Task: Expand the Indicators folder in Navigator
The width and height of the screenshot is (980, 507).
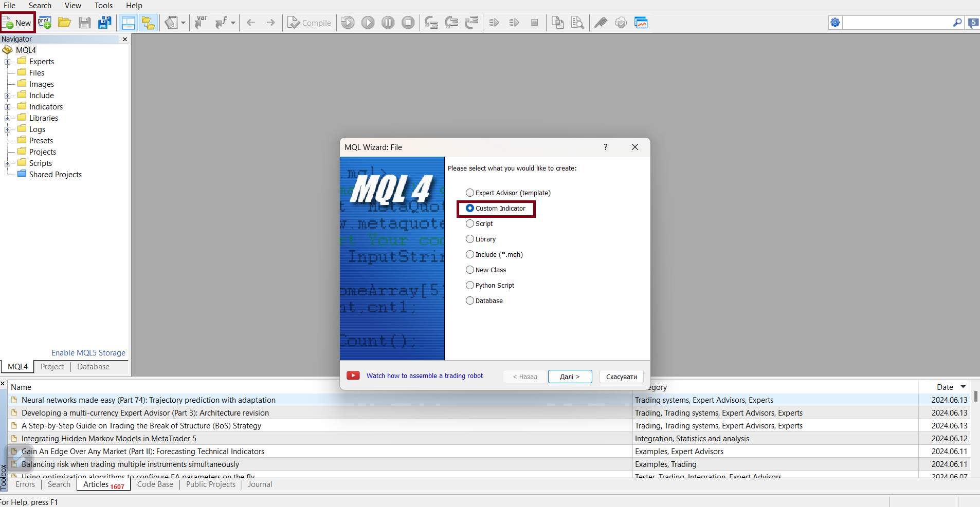Action: [7, 107]
